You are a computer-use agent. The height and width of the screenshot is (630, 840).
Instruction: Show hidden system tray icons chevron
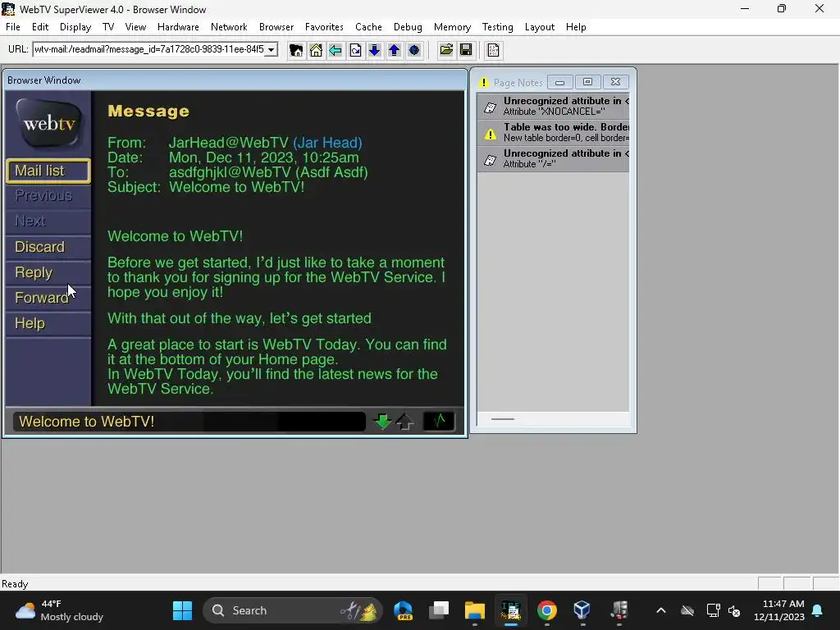point(661,610)
